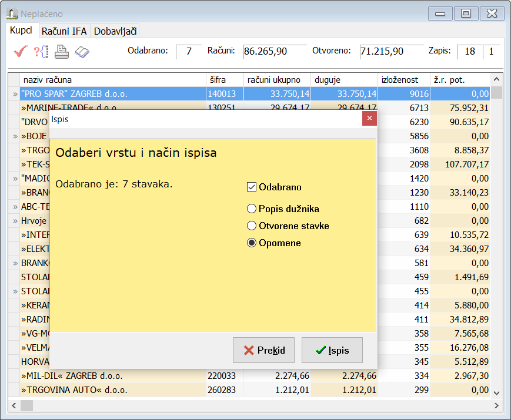This screenshot has height=420, width=511.
Task: Select the Otvorene stavke radio option
Action: click(x=252, y=226)
